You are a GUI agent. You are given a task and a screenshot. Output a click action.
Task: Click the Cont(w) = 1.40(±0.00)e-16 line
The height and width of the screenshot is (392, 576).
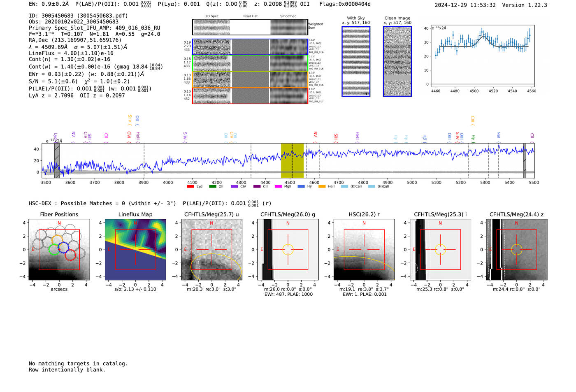[95, 67]
